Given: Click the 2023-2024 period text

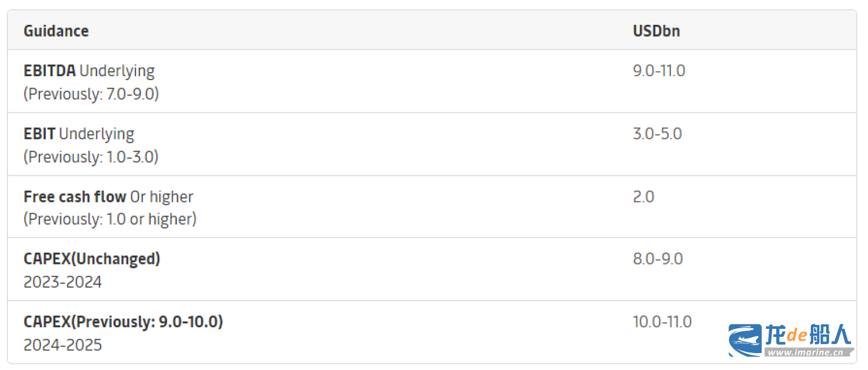Looking at the screenshot, I should [63, 282].
